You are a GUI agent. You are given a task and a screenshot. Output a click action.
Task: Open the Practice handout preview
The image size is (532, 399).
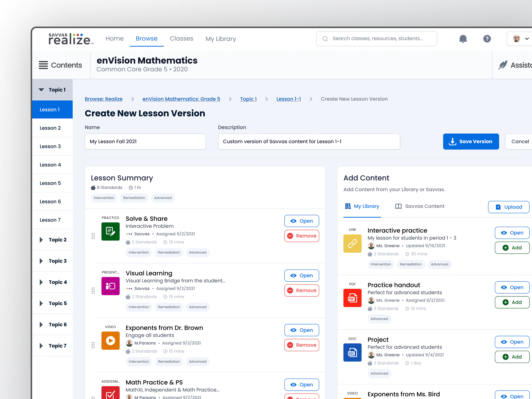point(512,287)
